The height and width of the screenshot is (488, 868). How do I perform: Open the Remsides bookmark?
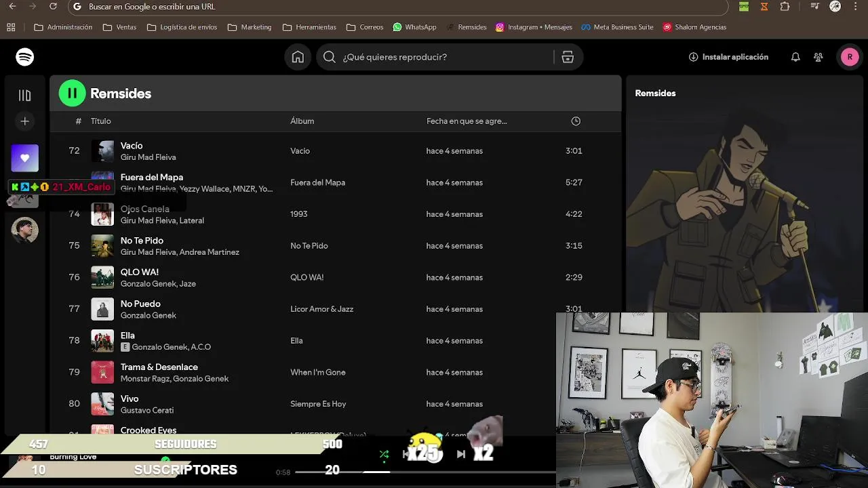point(467,27)
